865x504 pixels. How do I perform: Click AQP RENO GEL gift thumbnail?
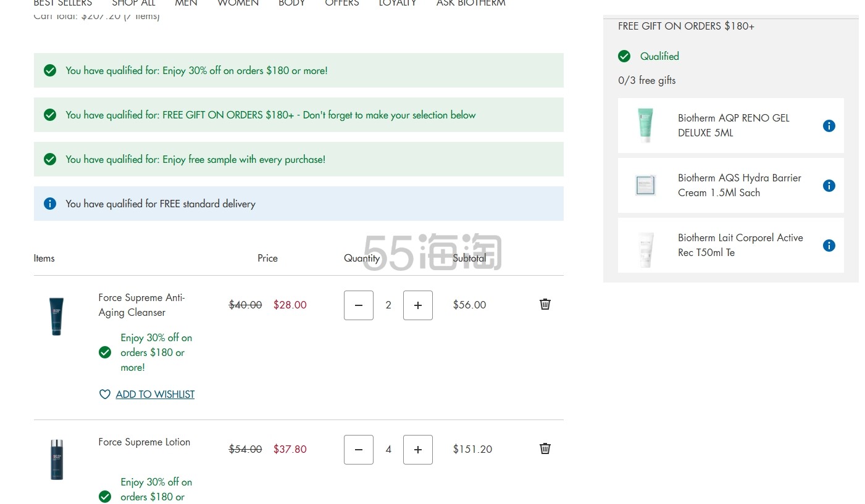click(x=645, y=125)
